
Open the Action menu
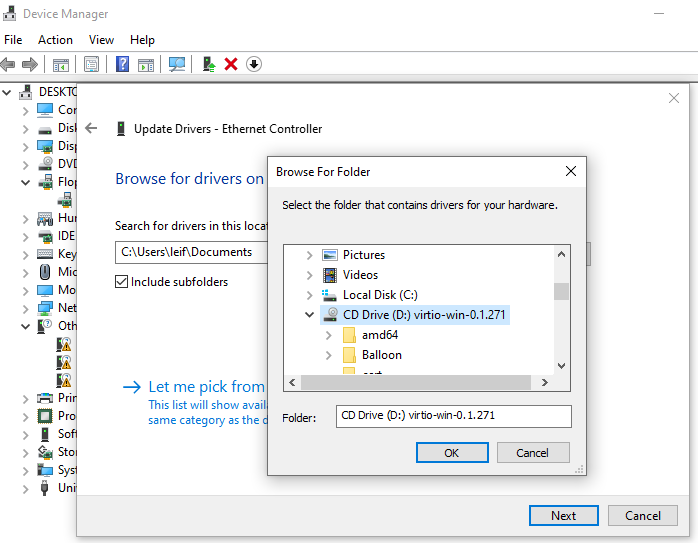point(55,40)
